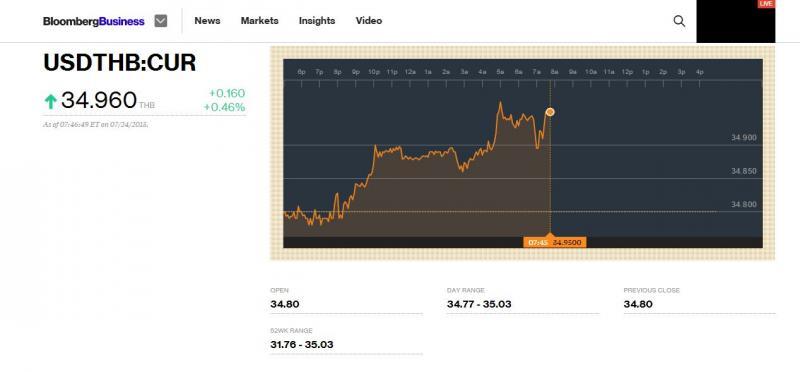Select the 4p tick on timeline
The height and width of the screenshot is (372, 800).
tap(699, 72)
